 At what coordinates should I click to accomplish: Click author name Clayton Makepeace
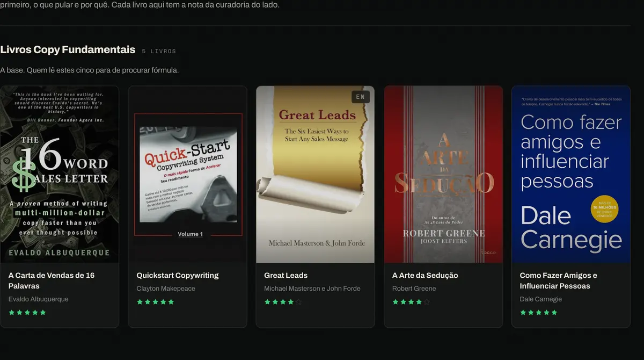tap(166, 289)
